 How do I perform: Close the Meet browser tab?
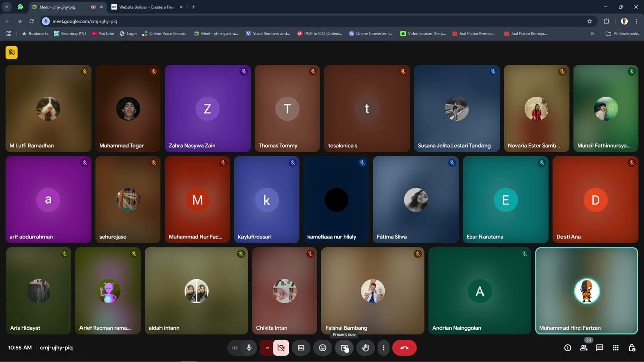pyautogui.click(x=101, y=7)
